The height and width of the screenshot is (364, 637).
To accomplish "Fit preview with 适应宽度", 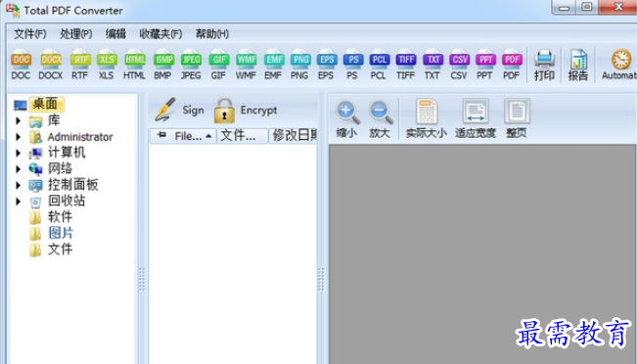I will (476, 119).
